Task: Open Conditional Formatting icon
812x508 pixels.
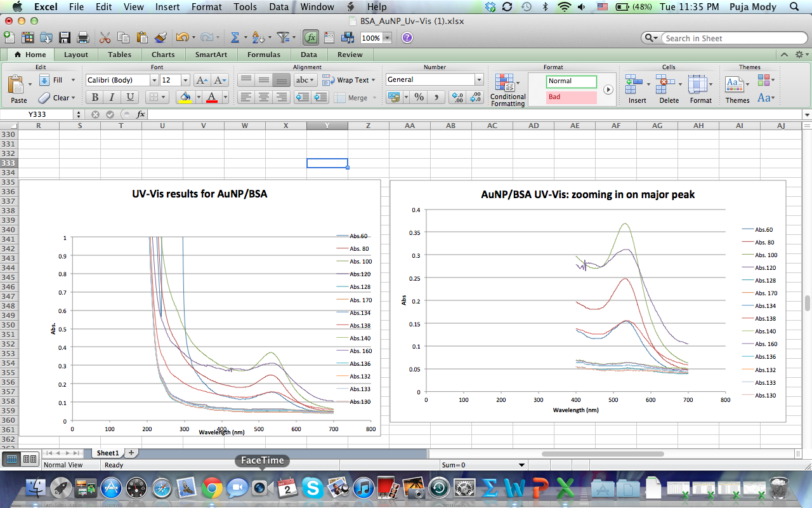Action: point(507,90)
